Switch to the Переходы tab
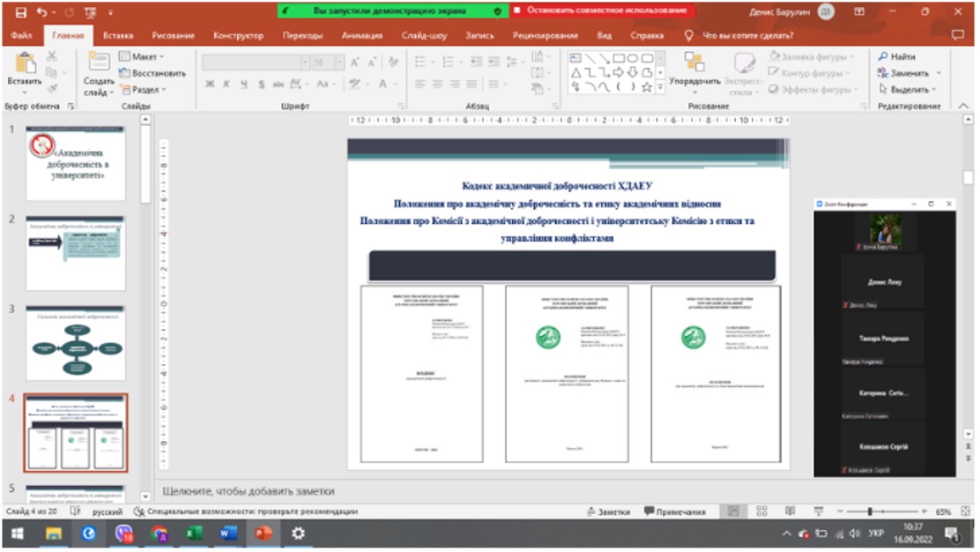The image size is (980, 552). pos(302,35)
